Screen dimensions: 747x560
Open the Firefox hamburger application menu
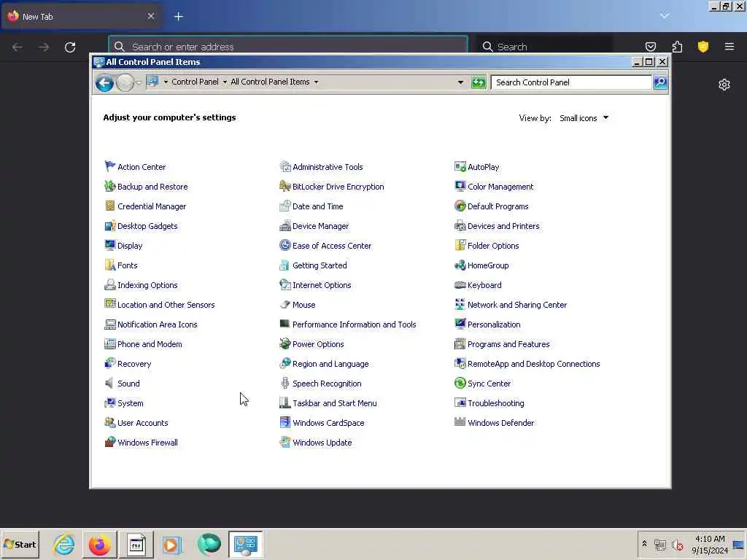pyautogui.click(x=729, y=47)
